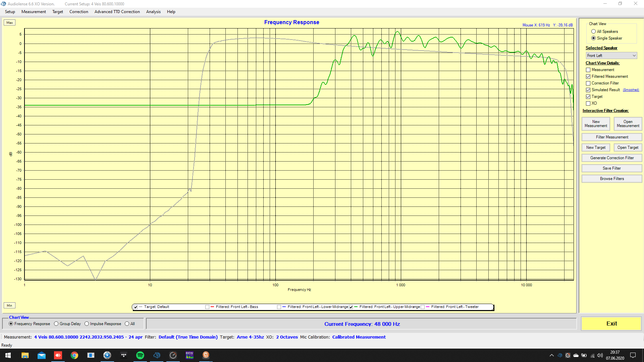The image size is (644, 362).
Task: Open the Selected Speaker Front Left dropdown
Action: tap(611, 56)
